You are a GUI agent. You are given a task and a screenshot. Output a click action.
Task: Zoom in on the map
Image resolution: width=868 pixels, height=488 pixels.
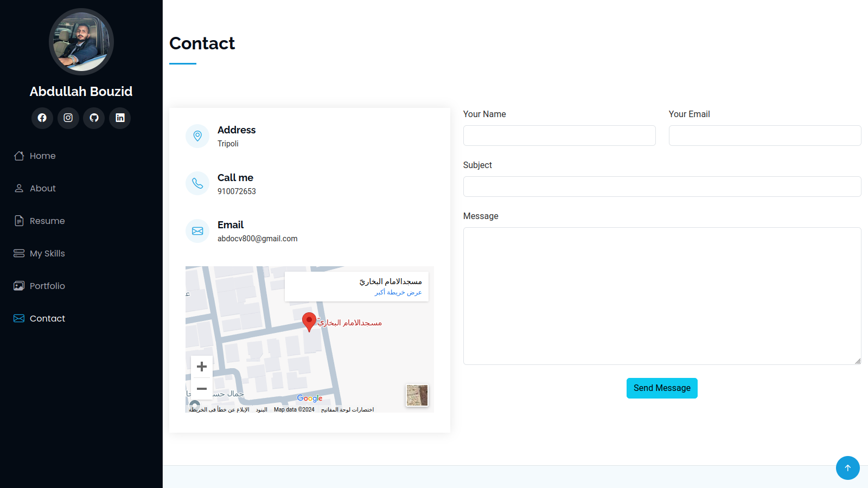pos(202,367)
